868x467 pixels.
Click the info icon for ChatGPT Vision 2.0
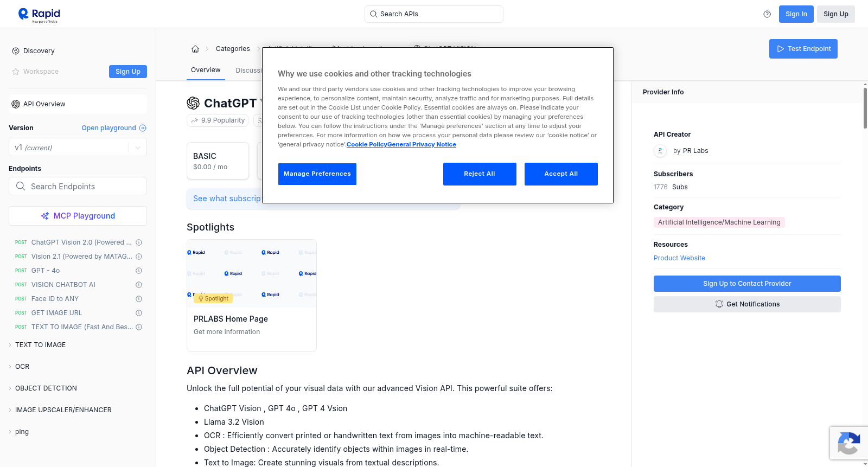click(139, 242)
